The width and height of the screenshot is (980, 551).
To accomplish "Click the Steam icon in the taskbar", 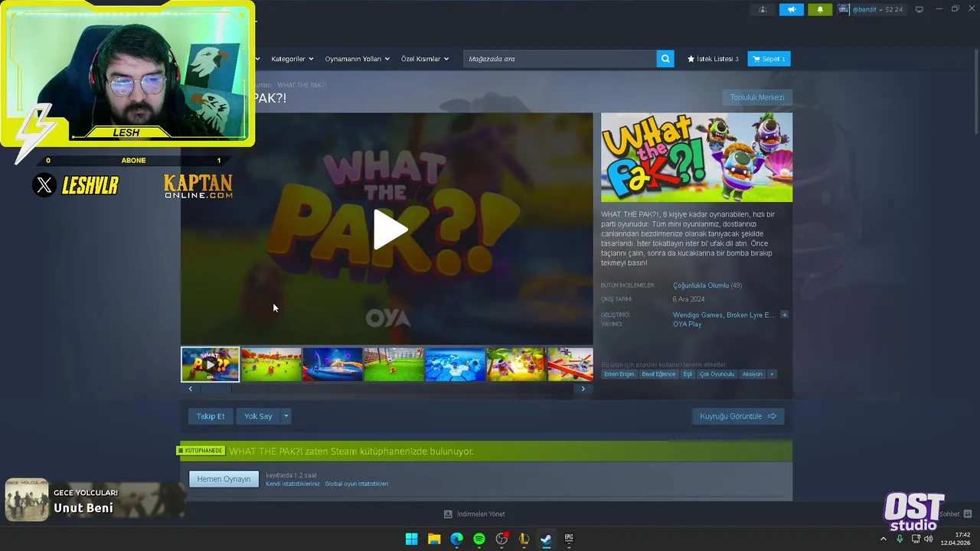I will [x=546, y=539].
